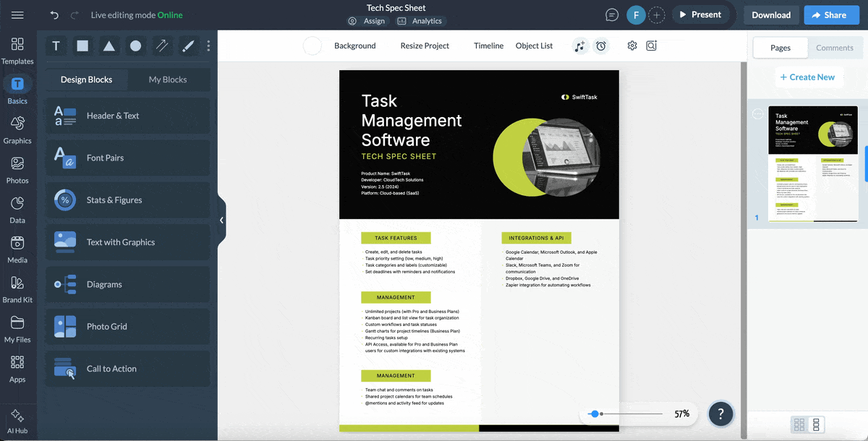Select the rectangle shape tool
Viewport: 868px width, 441px height.
coord(82,46)
